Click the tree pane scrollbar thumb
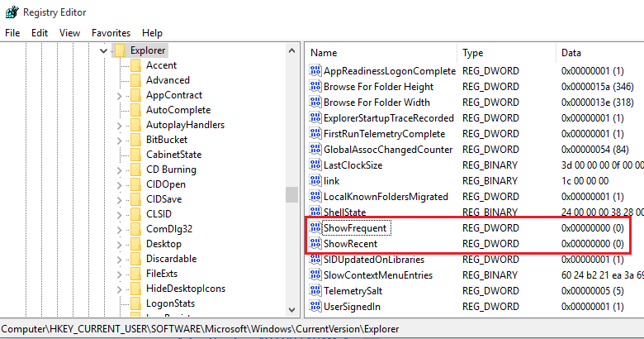Image resolution: width=644 pixels, height=339 pixels. [292, 194]
